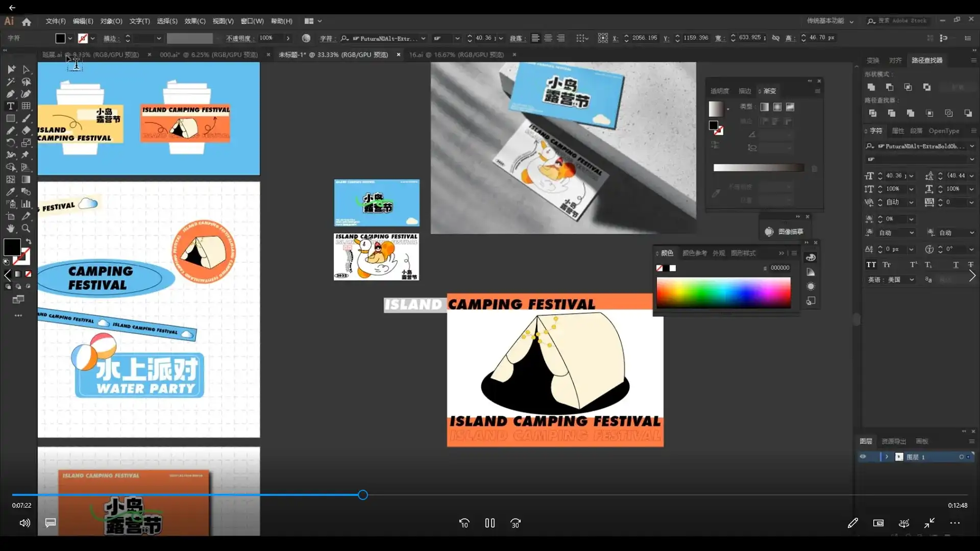Open the opacity 100% dropdown arrow

pyautogui.click(x=288, y=38)
